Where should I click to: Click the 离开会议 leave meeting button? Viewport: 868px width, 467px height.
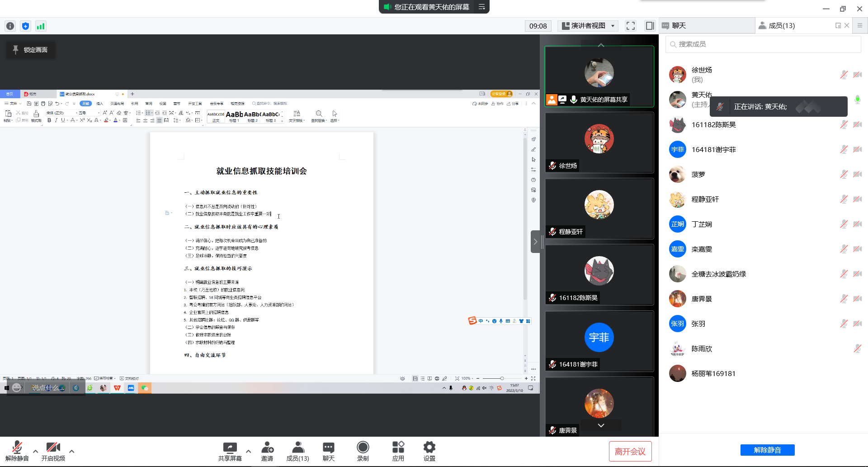(630, 451)
